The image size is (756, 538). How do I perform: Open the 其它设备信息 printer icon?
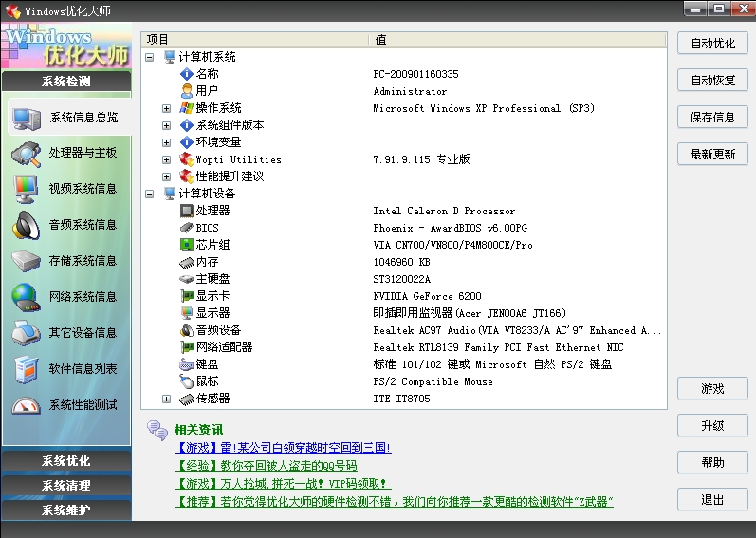26,333
